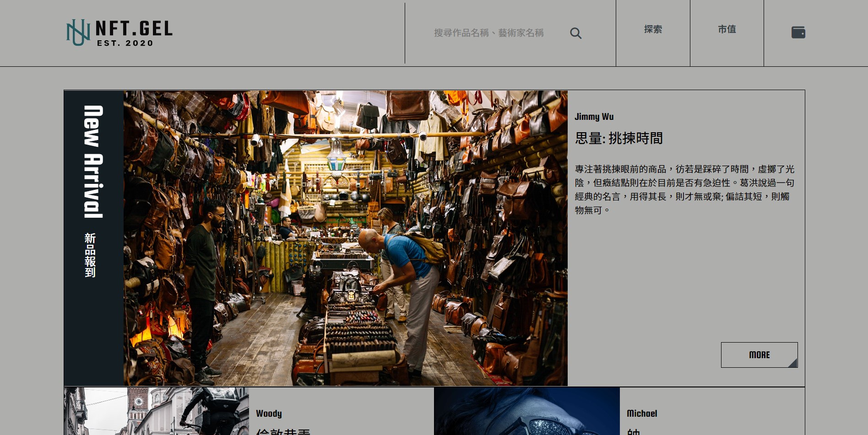Click the search magnifier icon
The image size is (868, 435).
click(x=575, y=33)
